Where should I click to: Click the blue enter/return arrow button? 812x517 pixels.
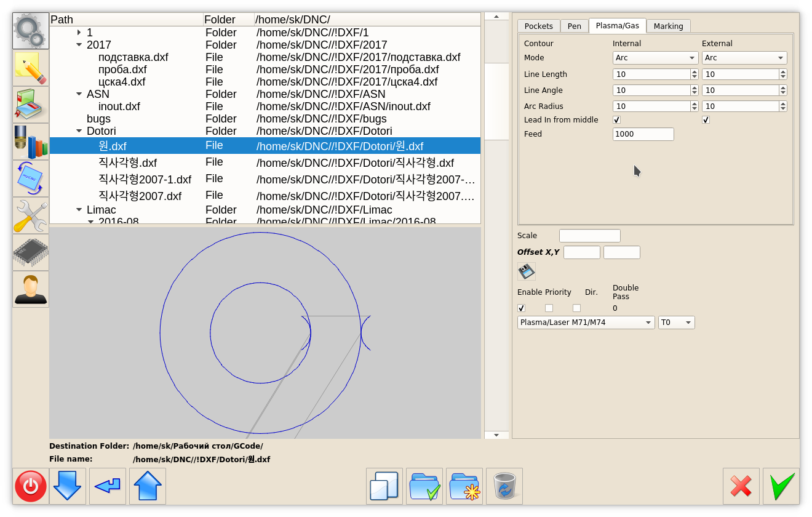[x=108, y=486]
